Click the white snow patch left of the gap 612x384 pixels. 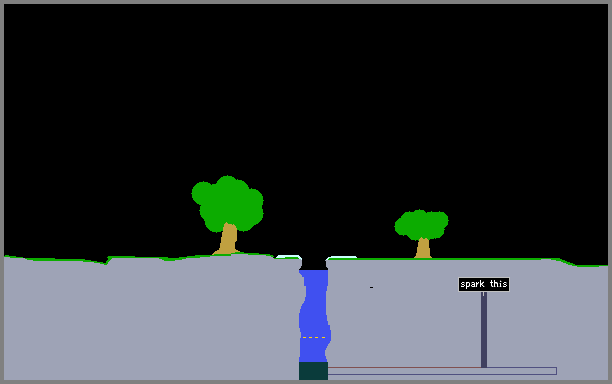[x=289, y=257]
